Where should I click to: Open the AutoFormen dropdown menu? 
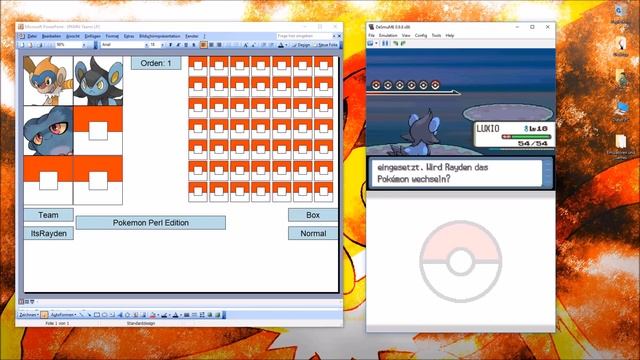tap(63, 315)
